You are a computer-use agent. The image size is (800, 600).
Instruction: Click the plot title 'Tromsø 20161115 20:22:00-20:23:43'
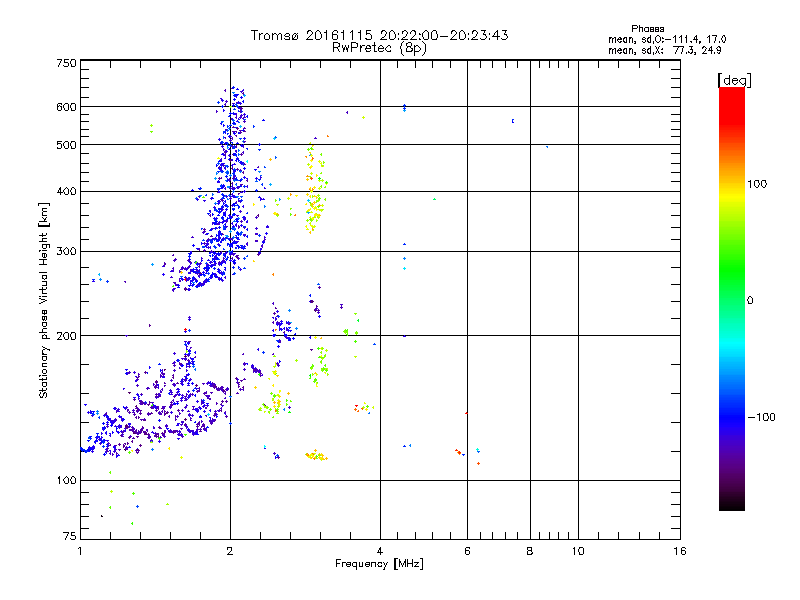[379, 35]
